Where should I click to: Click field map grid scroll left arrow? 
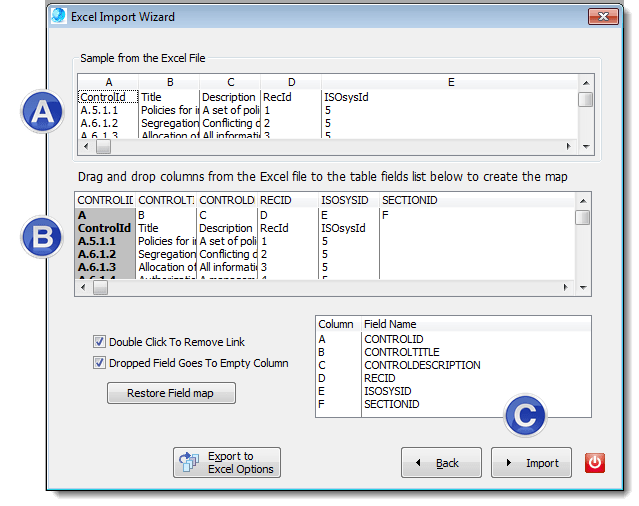click(x=83, y=288)
